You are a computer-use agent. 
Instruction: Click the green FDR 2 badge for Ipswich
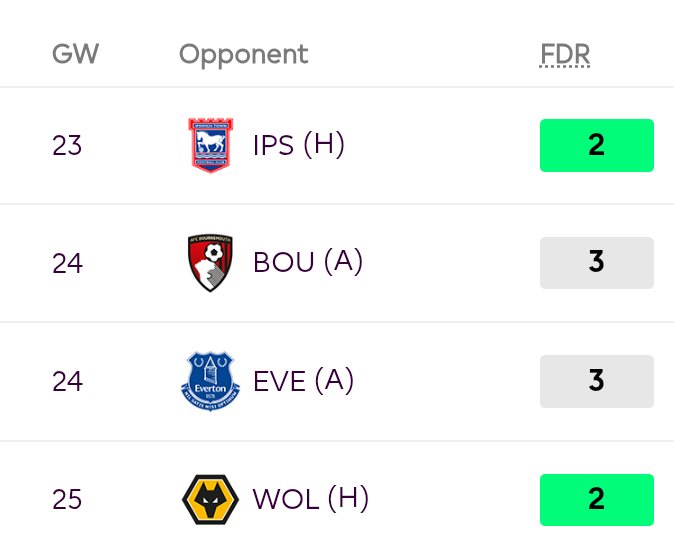click(597, 145)
